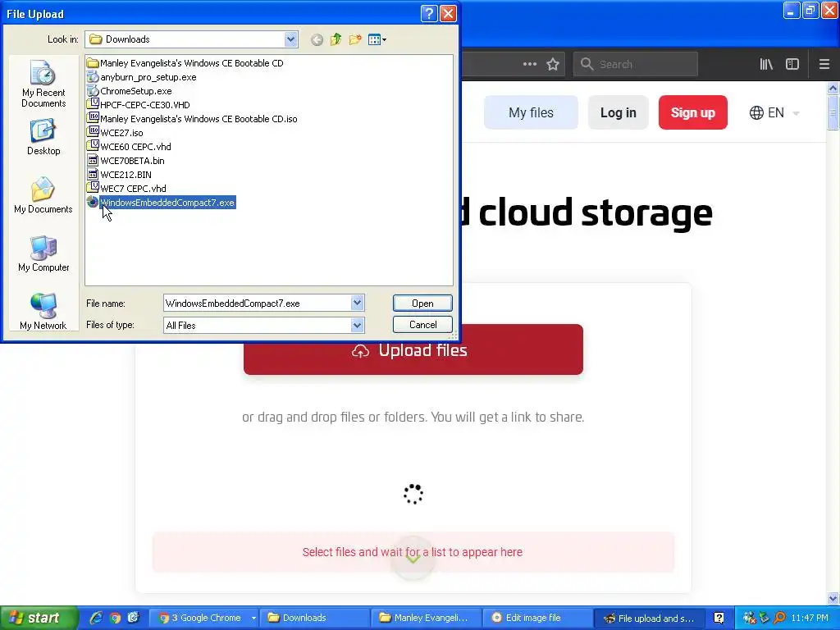This screenshot has height=630, width=840.
Task: Bookmark this page with the star icon
Action: [553, 64]
